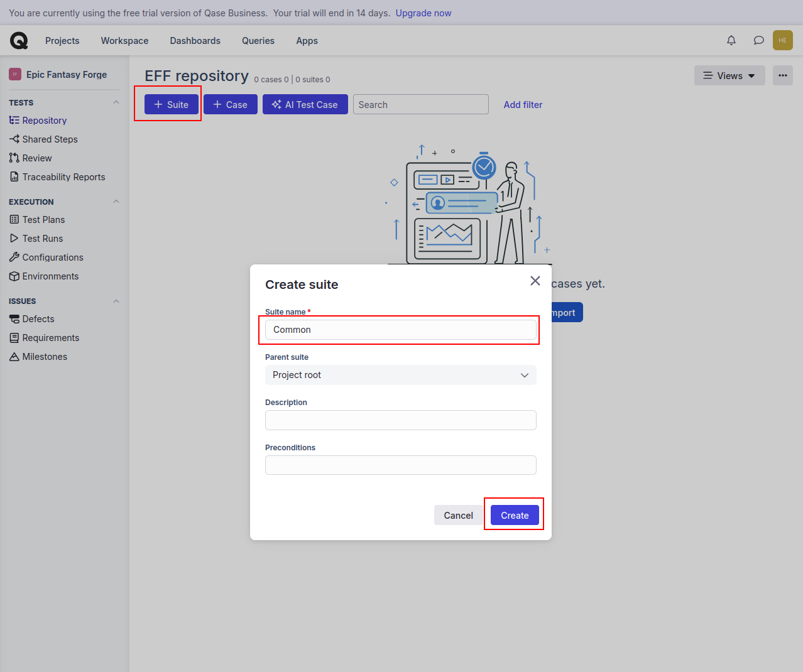
Task: Open the HE user avatar menu
Action: [x=783, y=40]
